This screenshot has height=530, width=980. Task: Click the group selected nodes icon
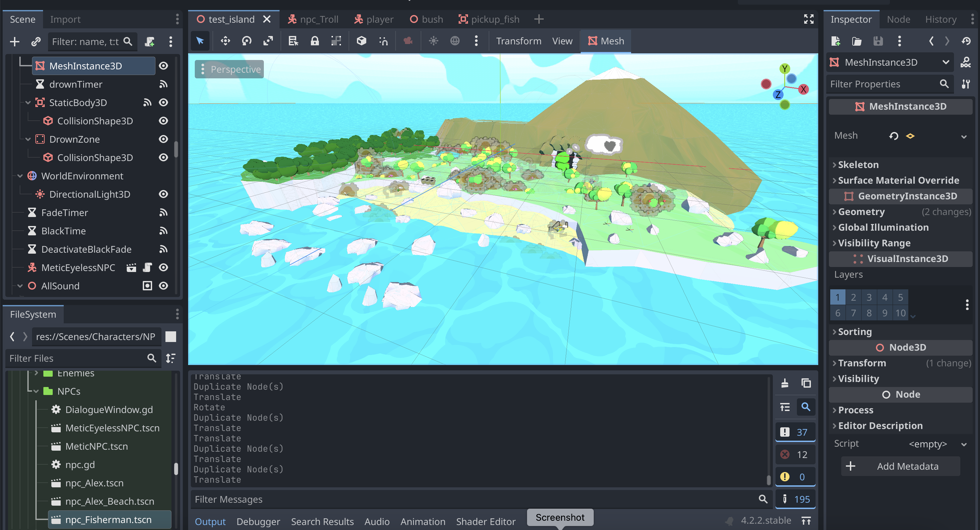click(x=336, y=41)
